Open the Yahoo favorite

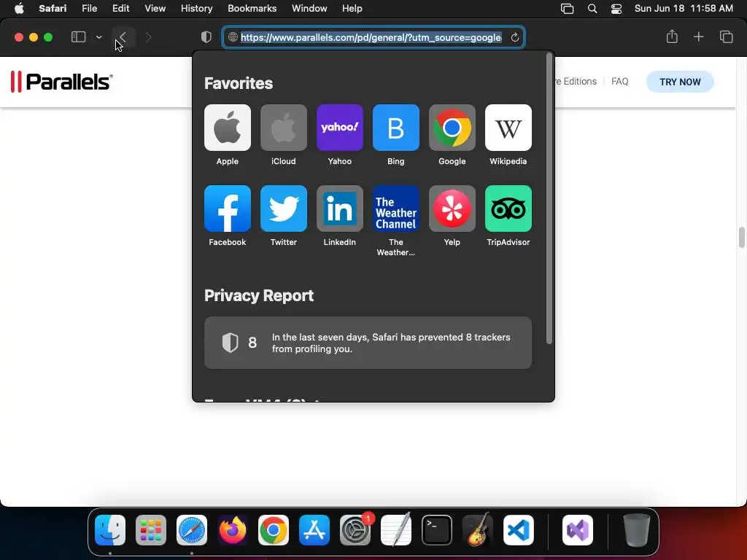tap(340, 128)
